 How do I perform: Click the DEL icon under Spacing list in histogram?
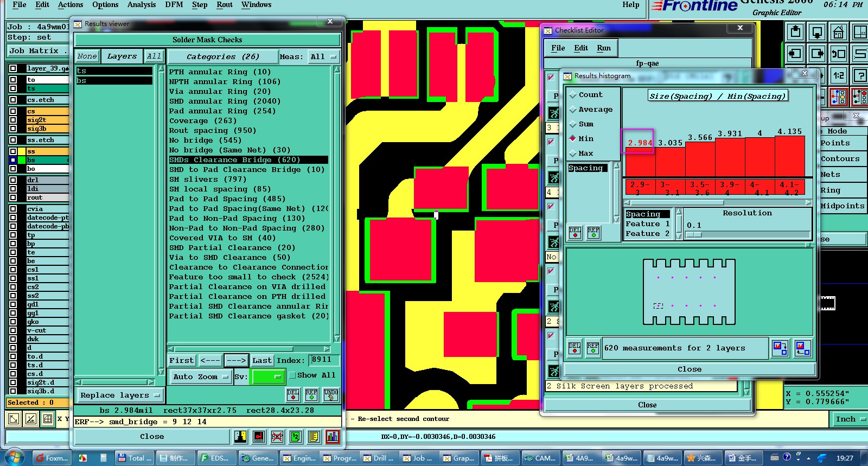click(575, 233)
